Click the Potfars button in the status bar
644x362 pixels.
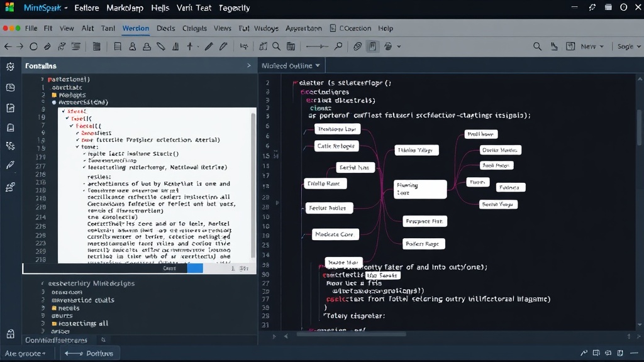(89, 353)
